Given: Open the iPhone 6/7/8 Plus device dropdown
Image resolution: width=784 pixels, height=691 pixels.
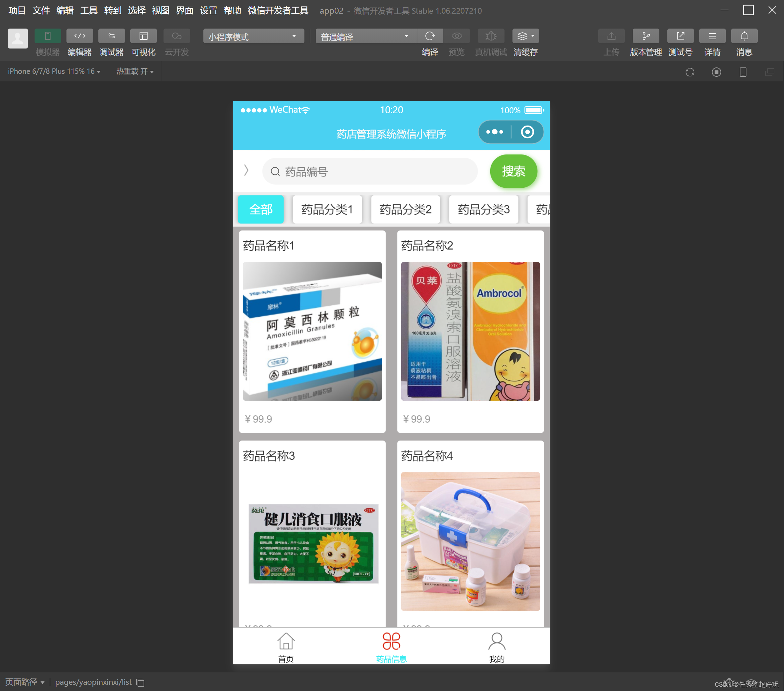Looking at the screenshot, I should coord(54,71).
